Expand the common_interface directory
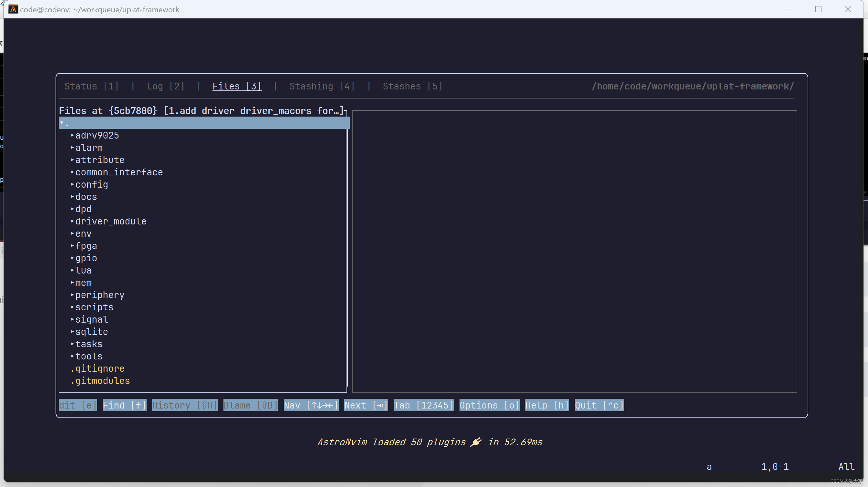868x487 pixels. coord(119,172)
